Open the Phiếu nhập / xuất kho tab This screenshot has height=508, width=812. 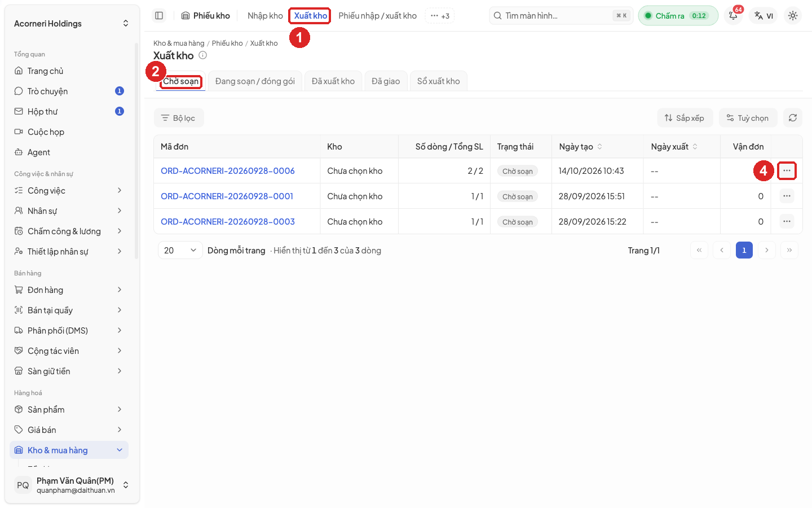[x=378, y=16]
